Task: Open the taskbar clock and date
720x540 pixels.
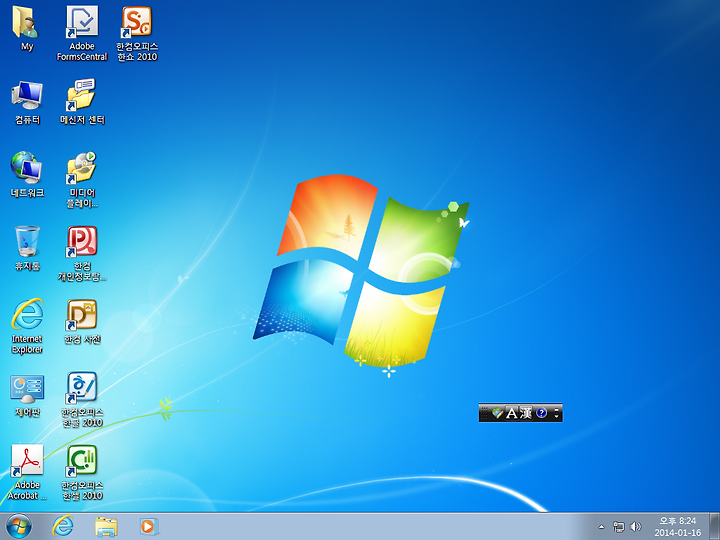Action: [x=678, y=527]
